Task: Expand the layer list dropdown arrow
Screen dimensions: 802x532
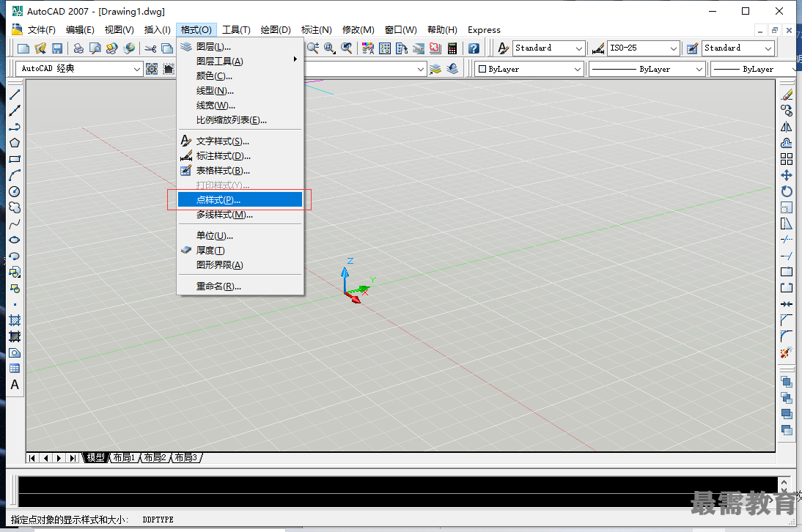Action: click(x=421, y=69)
